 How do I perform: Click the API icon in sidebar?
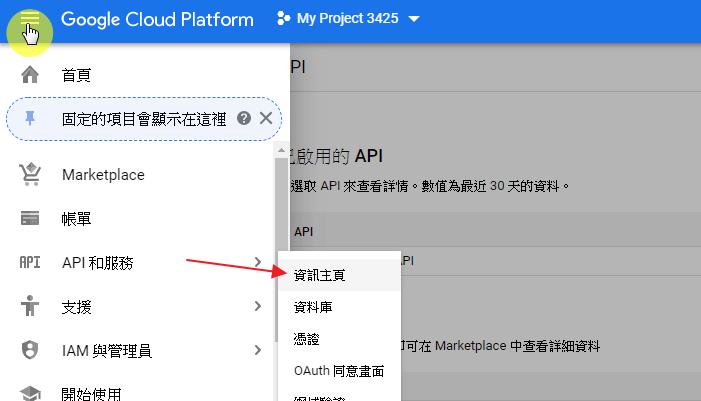[x=30, y=262]
